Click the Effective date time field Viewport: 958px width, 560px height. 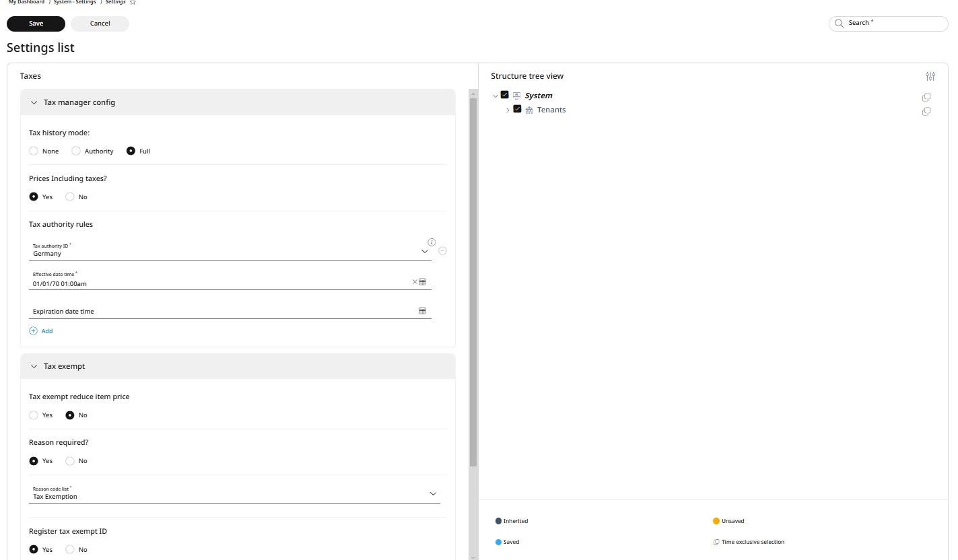pyautogui.click(x=232, y=280)
